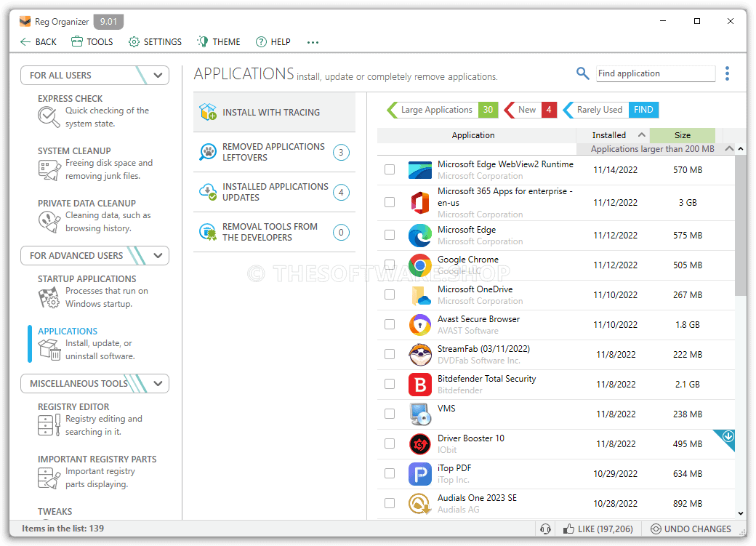The height and width of the screenshot is (546, 756).
Task: Open Removed Applications Leftovers
Action: click(274, 152)
